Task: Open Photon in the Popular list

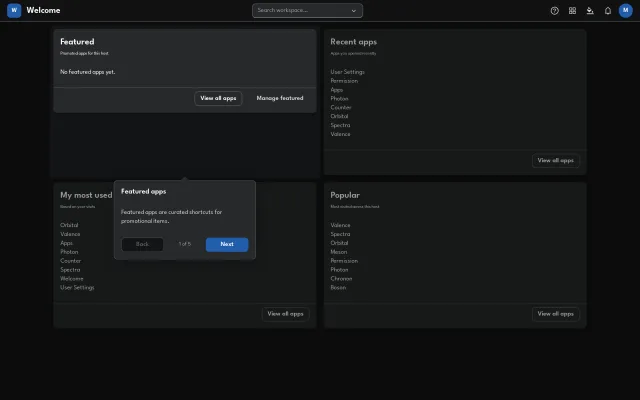Action: [339, 270]
